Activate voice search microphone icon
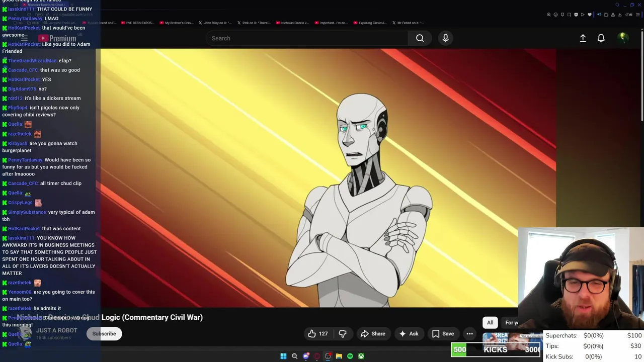644x362 pixels. (x=445, y=38)
